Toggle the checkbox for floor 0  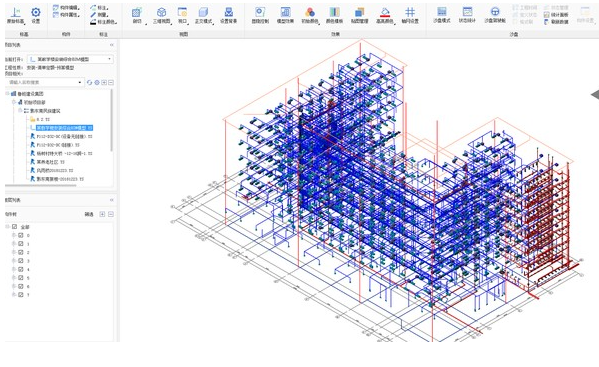click(21, 235)
